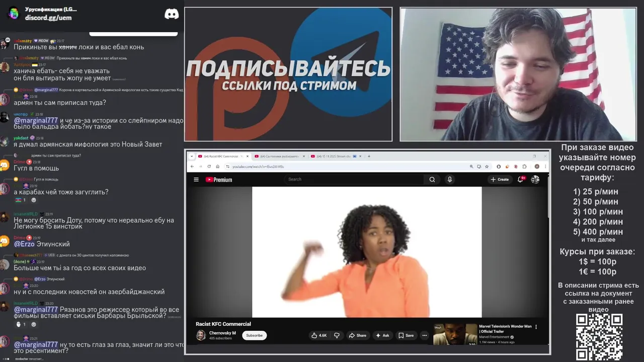Click tariff line '3) 100 р/мин'
The width and height of the screenshot is (644, 362).
tap(598, 212)
